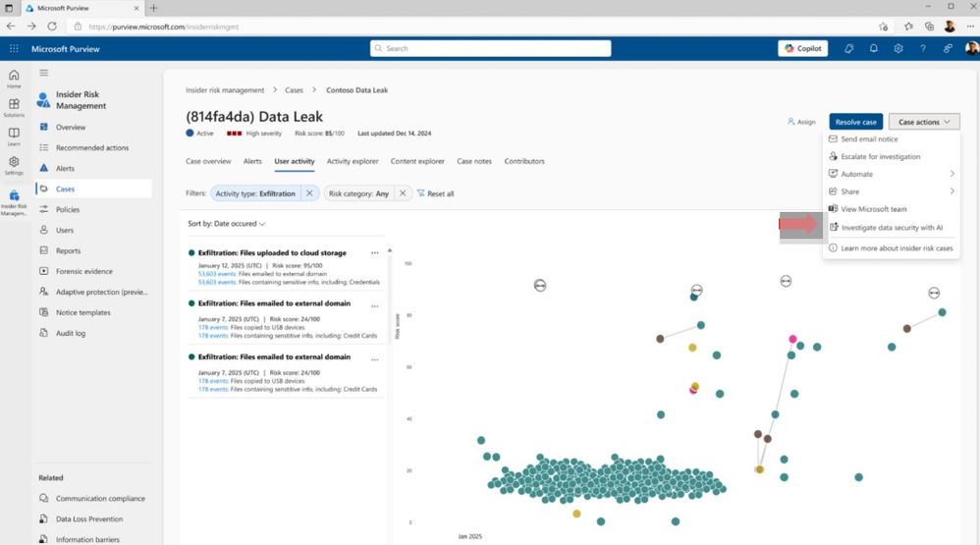The height and width of the screenshot is (545, 980).
Task: Open the Home icon in left rail
Action: 14,79
